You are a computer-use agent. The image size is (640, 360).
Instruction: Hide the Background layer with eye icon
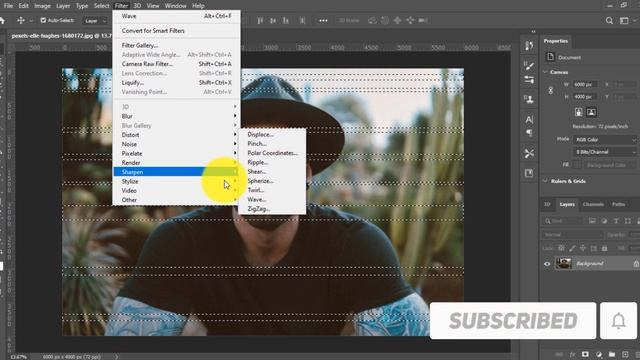(547, 264)
